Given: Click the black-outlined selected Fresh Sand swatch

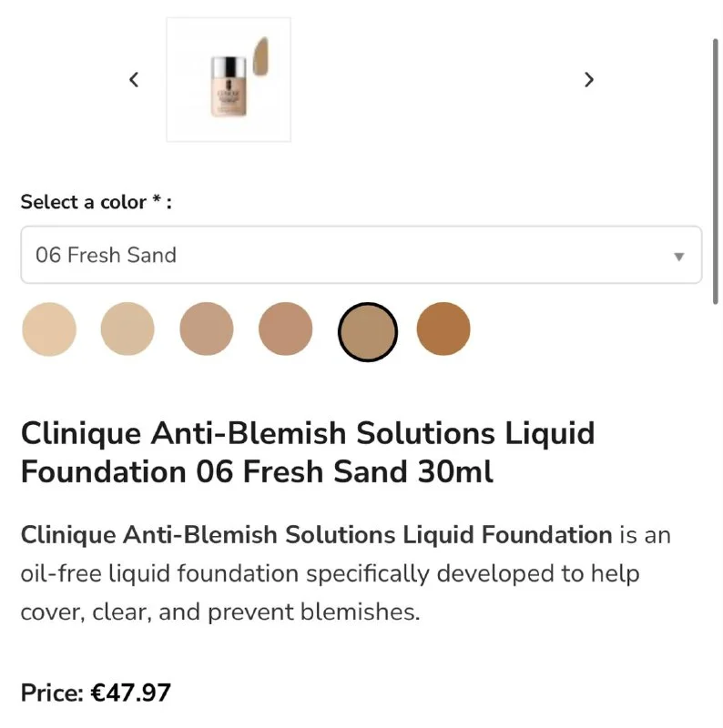Looking at the screenshot, I should (368, 331).
